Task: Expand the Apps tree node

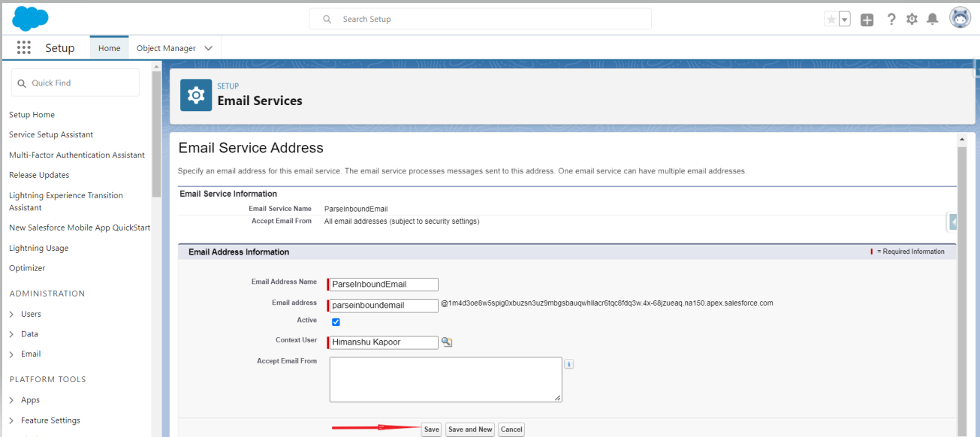Action: click(x=12, y=400)
